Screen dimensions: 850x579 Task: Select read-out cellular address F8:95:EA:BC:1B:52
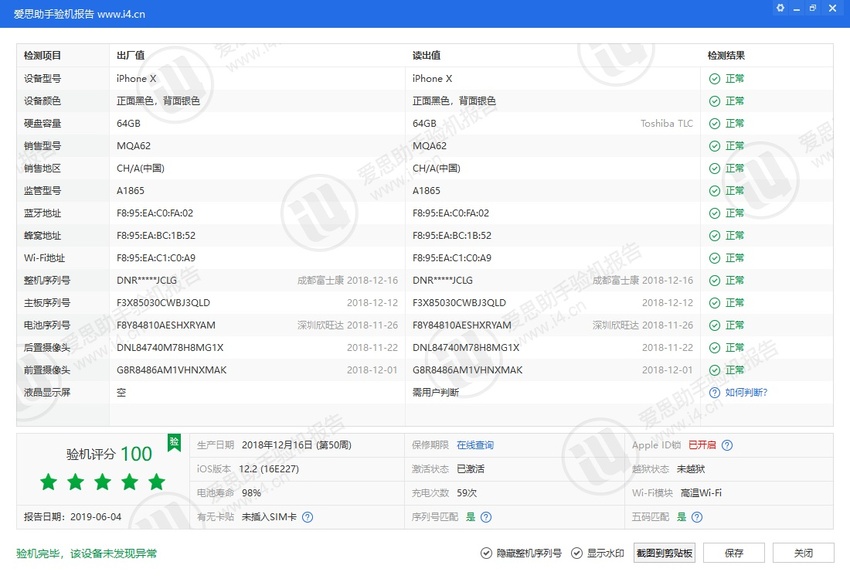click(x=452, y=236)
